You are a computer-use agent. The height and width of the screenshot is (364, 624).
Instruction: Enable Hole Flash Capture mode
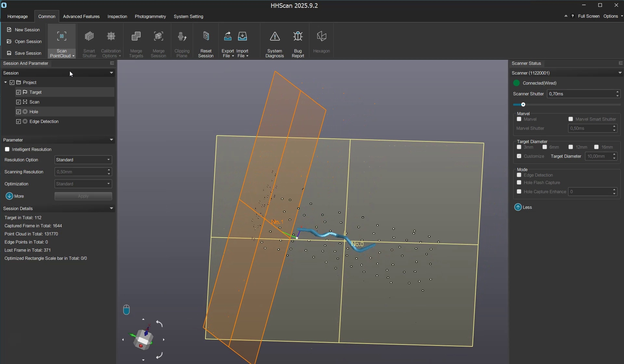[x=519, y=182]
